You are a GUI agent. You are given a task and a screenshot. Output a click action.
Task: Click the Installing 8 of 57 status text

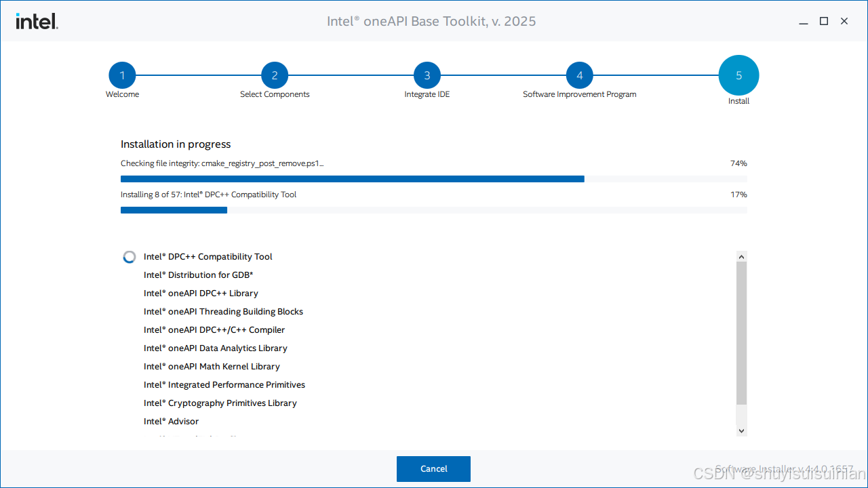point(209,195)
